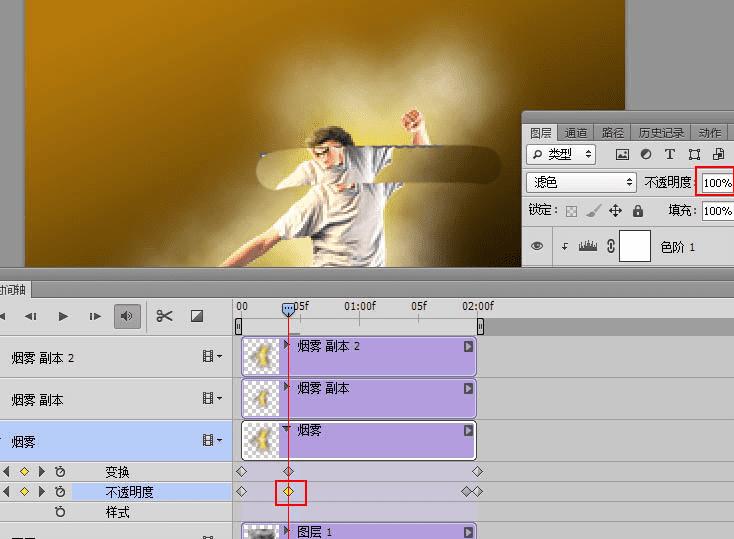Select the 色阶 1 levels adjustment icon
This screenshot has width=734, height=539.
click(587, 245)
